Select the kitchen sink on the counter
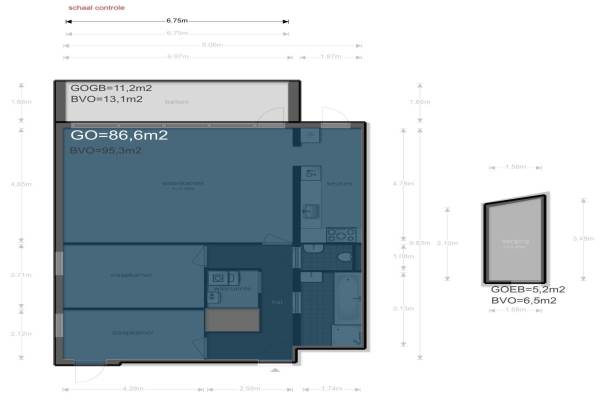The image size is (600, 400). point(311,211)
